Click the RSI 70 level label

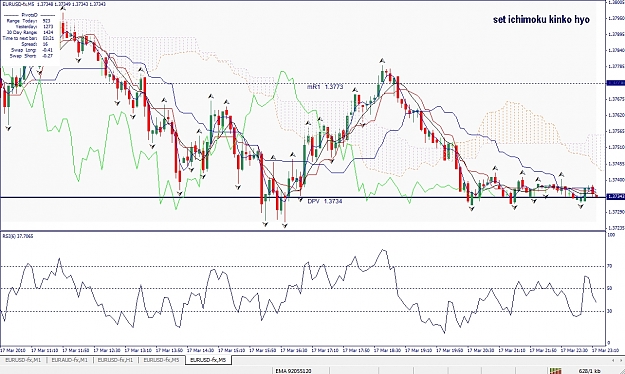point(609,266)
